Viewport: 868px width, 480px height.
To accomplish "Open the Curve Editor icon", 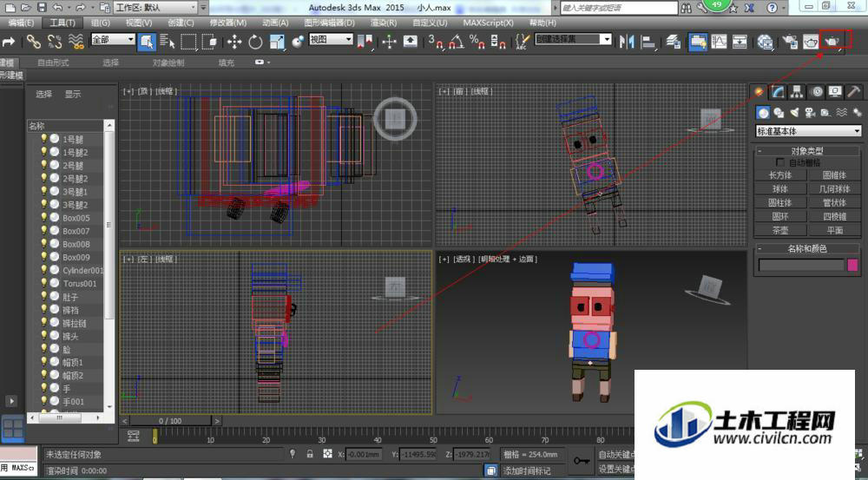I will click(x=719, y=42).
